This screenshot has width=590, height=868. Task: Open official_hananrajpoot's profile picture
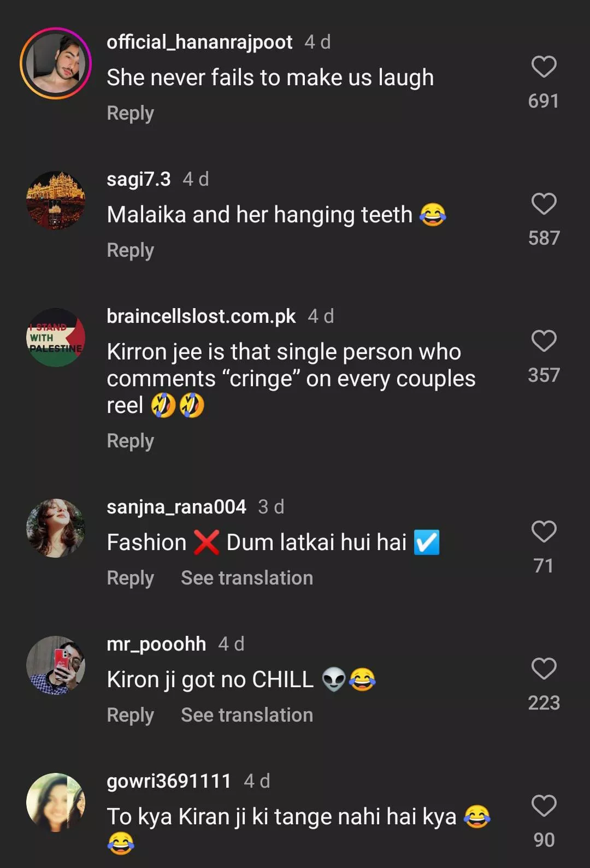tap(56, 63)
